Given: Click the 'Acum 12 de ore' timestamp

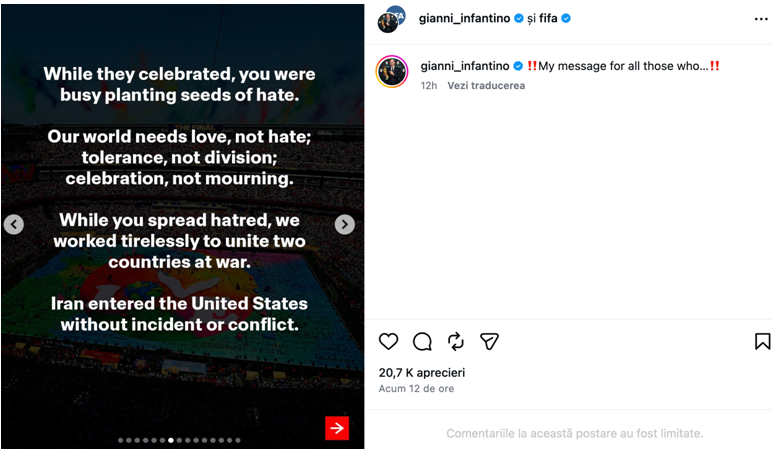Looking at the screenshot, I should (x=417, y=389).
